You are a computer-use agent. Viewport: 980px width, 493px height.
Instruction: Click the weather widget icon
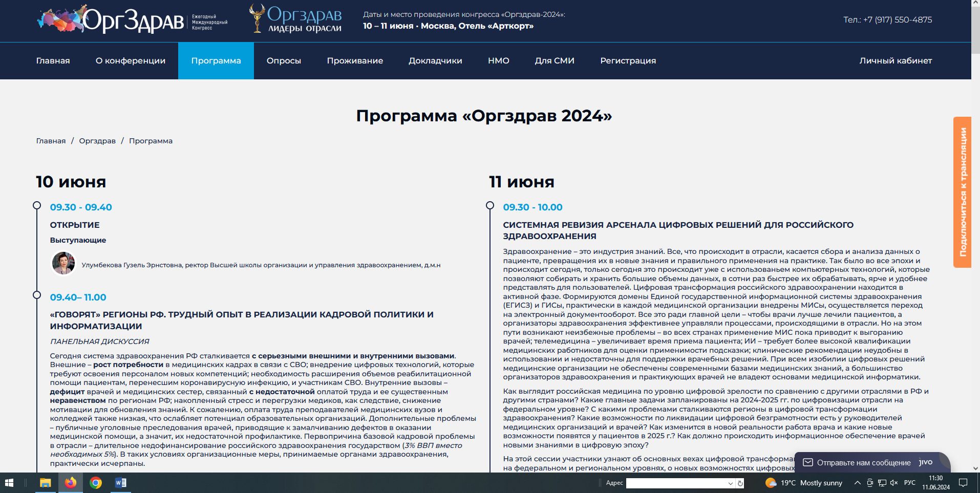[771, 483]
